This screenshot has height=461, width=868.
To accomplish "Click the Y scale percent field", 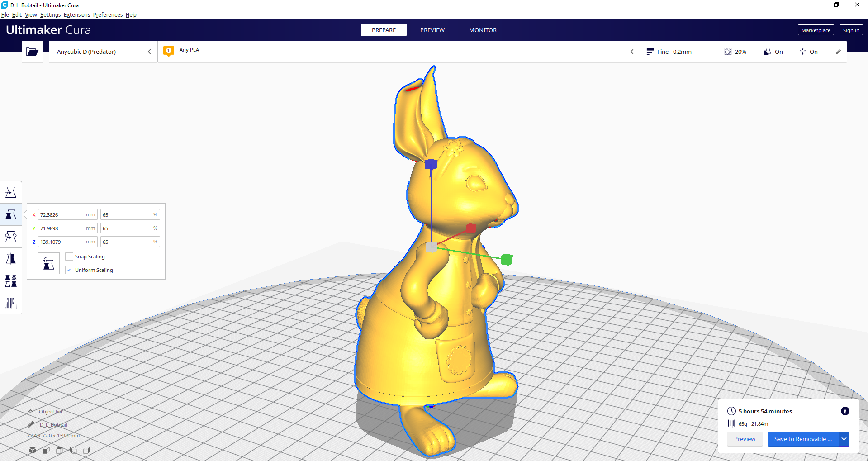I will coord(130,228).
